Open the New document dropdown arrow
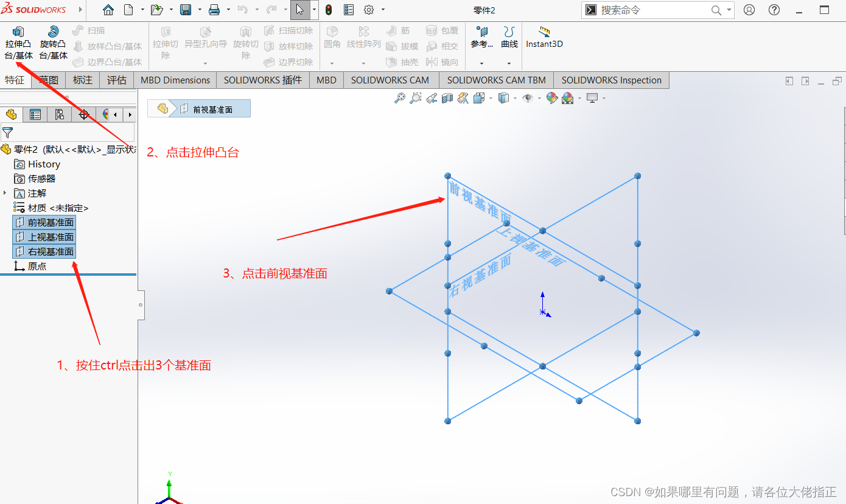This screenshot has height=504, width=846. click(x=142, y=10)
